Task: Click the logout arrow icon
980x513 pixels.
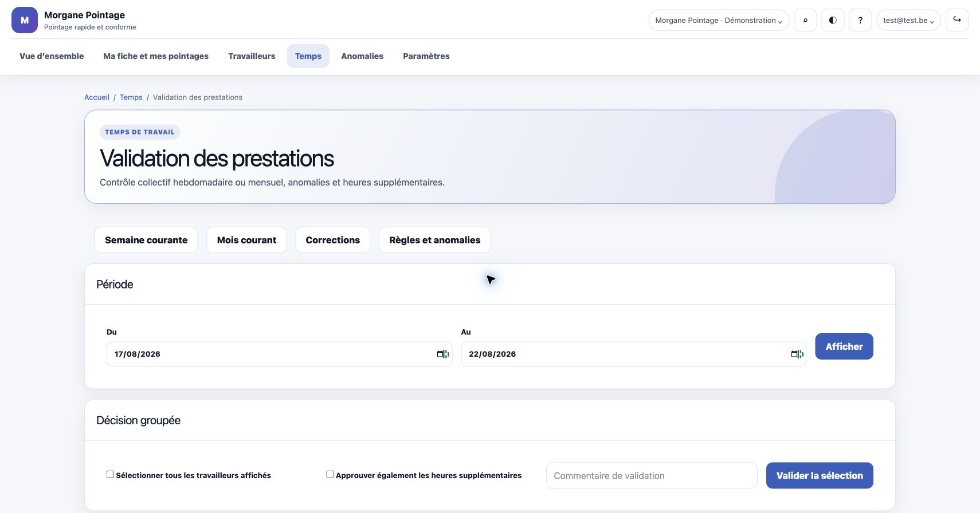Action: [x=957, y=20]
